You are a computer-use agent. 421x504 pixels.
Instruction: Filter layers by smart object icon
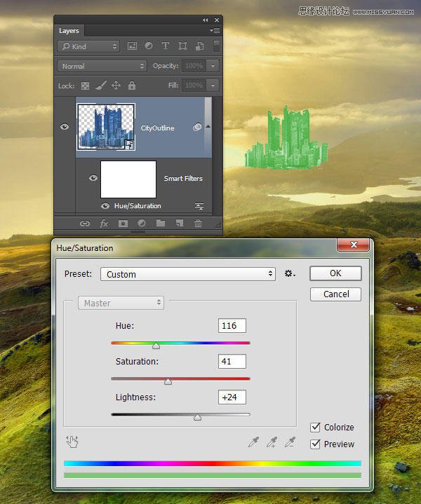tap(199, 46)
